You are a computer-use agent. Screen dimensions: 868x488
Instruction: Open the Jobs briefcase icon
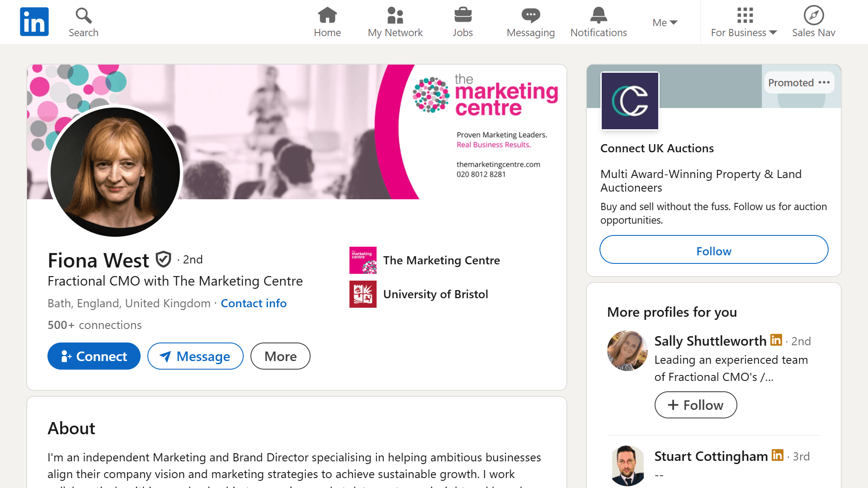462,15
